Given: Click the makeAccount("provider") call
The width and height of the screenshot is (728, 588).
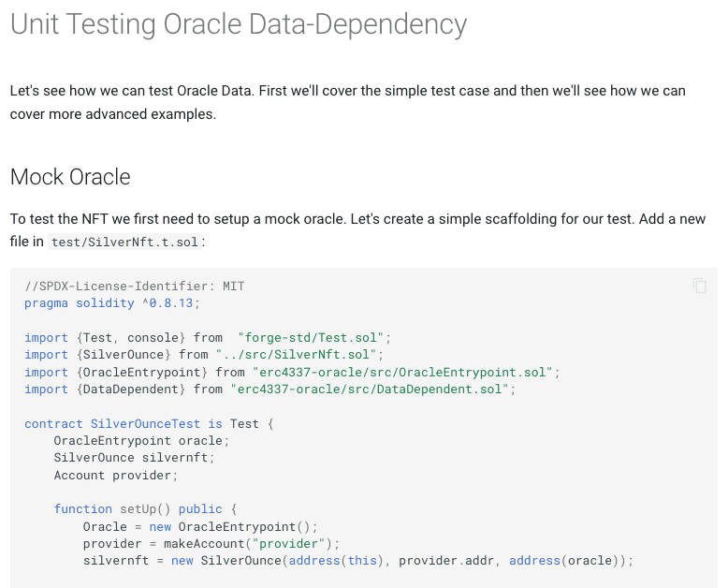Looking at the screenshot, I should coord(252,543).
